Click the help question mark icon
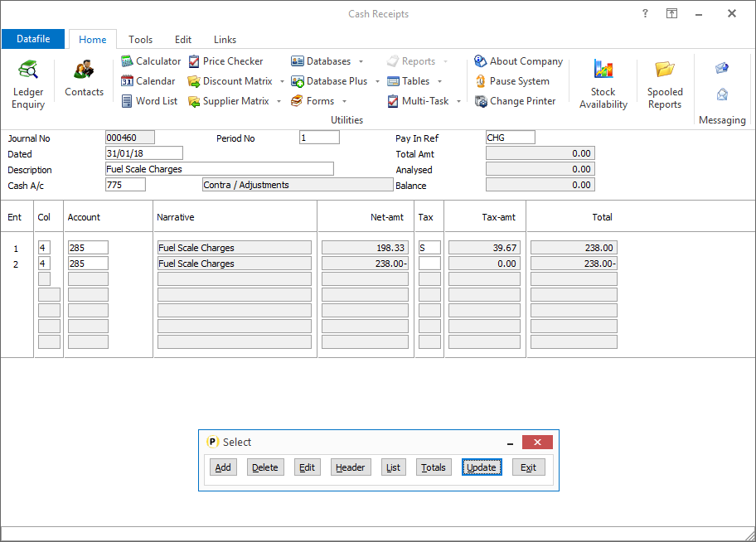 [645, 13]
